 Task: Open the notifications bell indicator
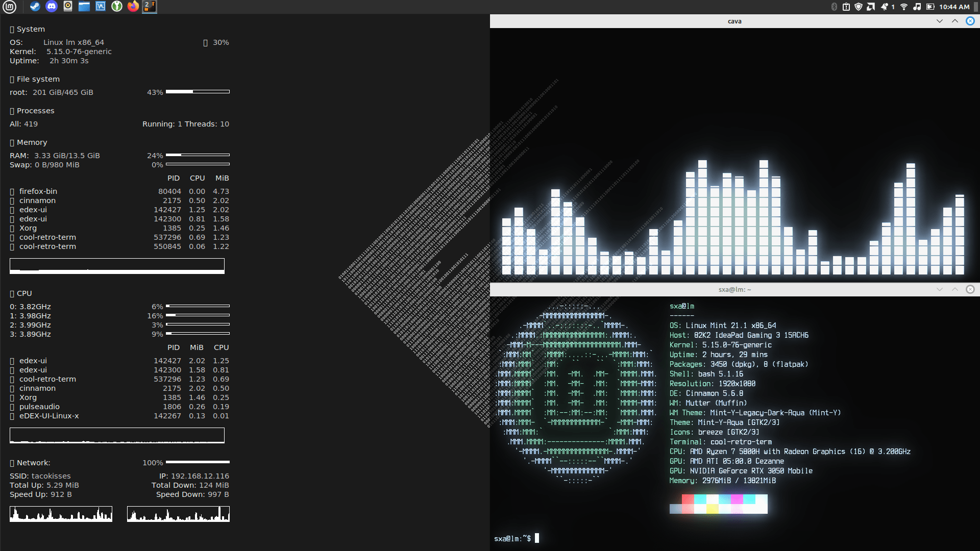point(885,7)
